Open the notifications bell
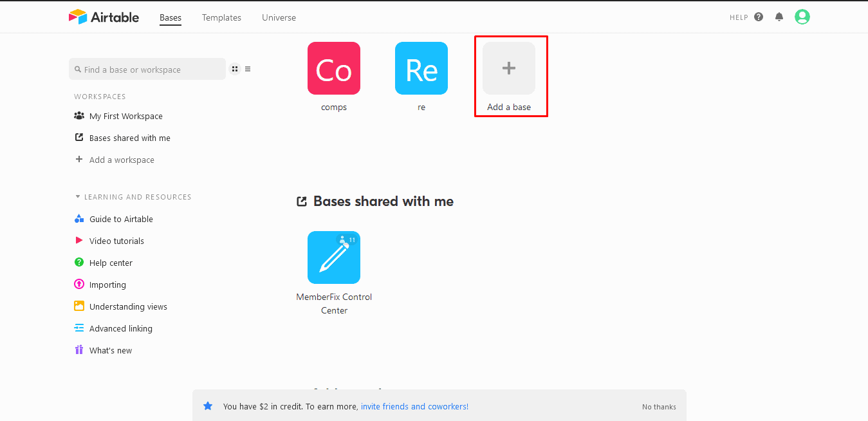The width and height of the screenshot is (868, 421). click(779, 17)
